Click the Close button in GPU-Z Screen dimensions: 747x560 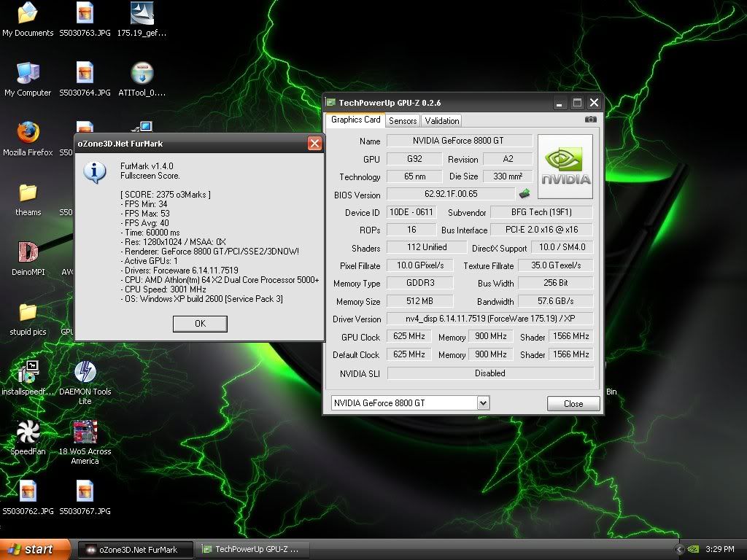click(573, 404)
